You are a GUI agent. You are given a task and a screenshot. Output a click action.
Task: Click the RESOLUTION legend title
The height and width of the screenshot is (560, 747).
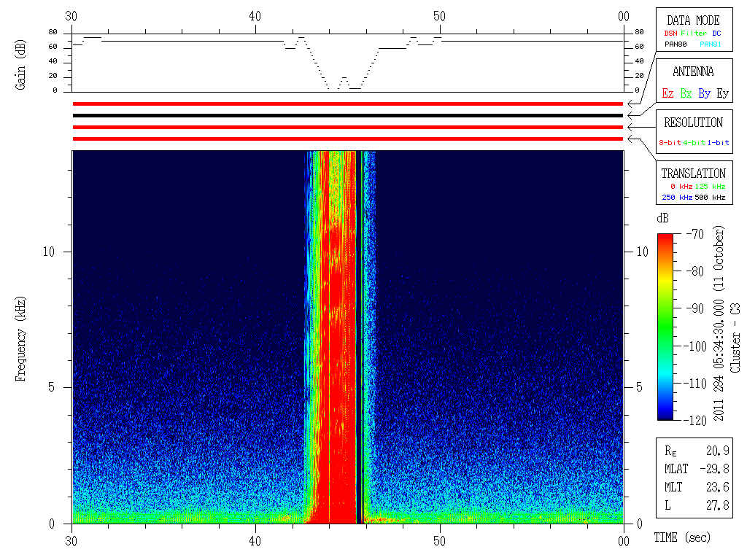693,122
